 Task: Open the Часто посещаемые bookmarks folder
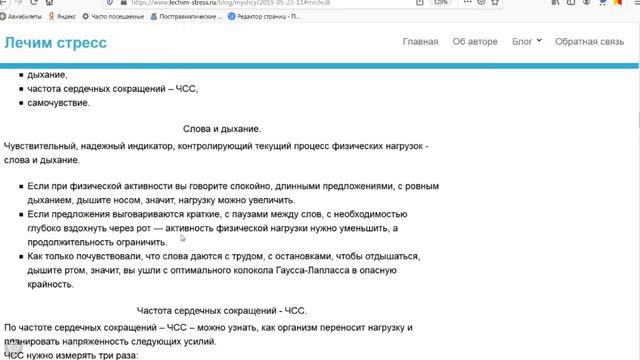pos(113,17)
